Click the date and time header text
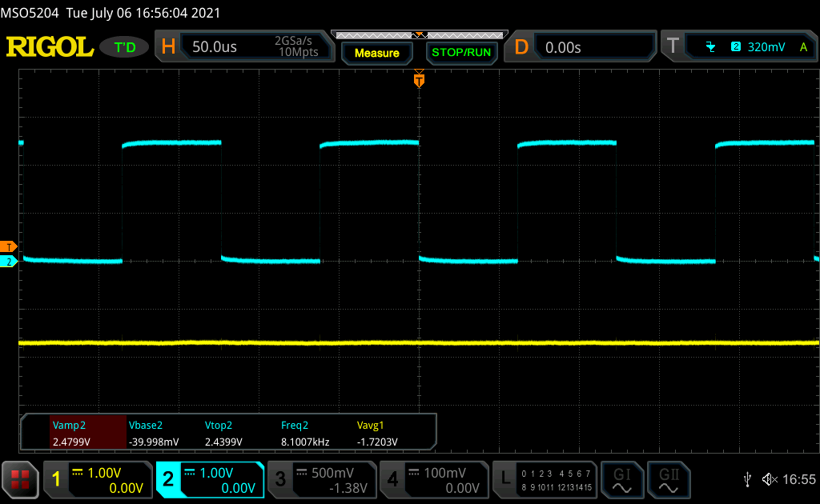This screenshot has width=820, height=504. [143, 13]
